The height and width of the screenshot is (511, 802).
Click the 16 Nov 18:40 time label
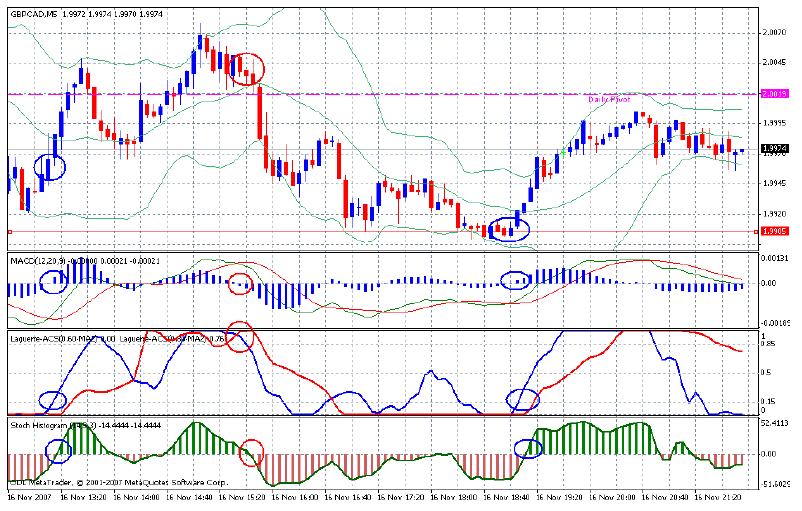[506, 497]
